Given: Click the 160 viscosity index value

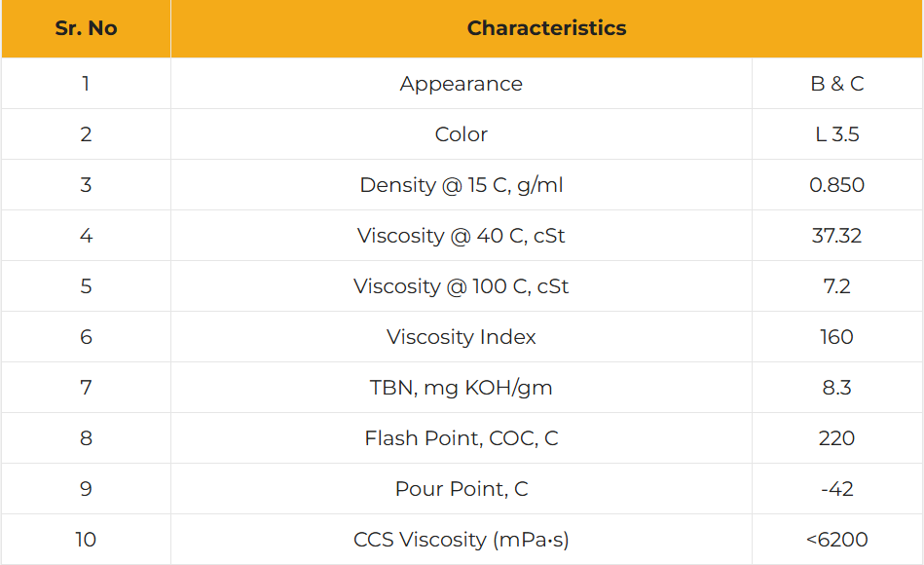Looking at the screenshot, I should click(x=836, y=337).
